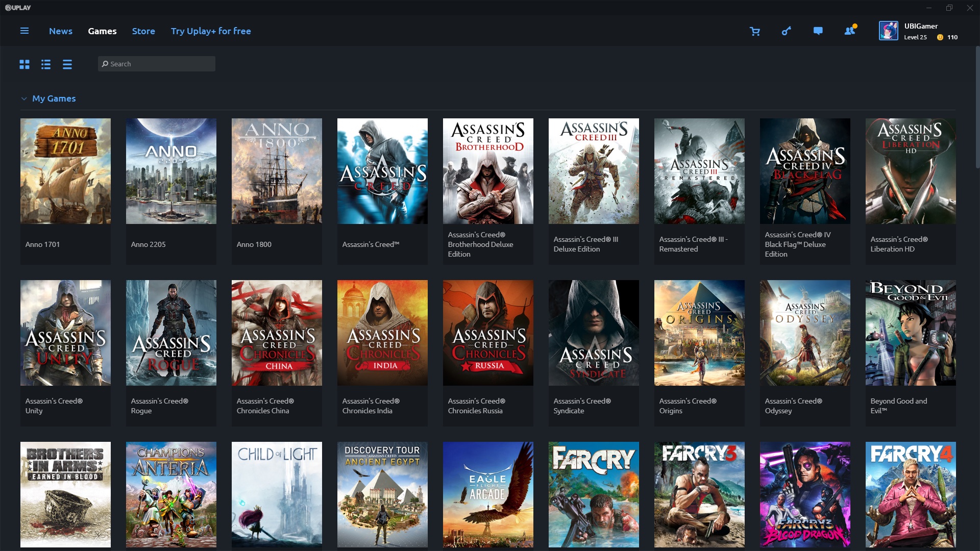
Task: Click the 110 coin balance
Action: [x=952, y=37]
